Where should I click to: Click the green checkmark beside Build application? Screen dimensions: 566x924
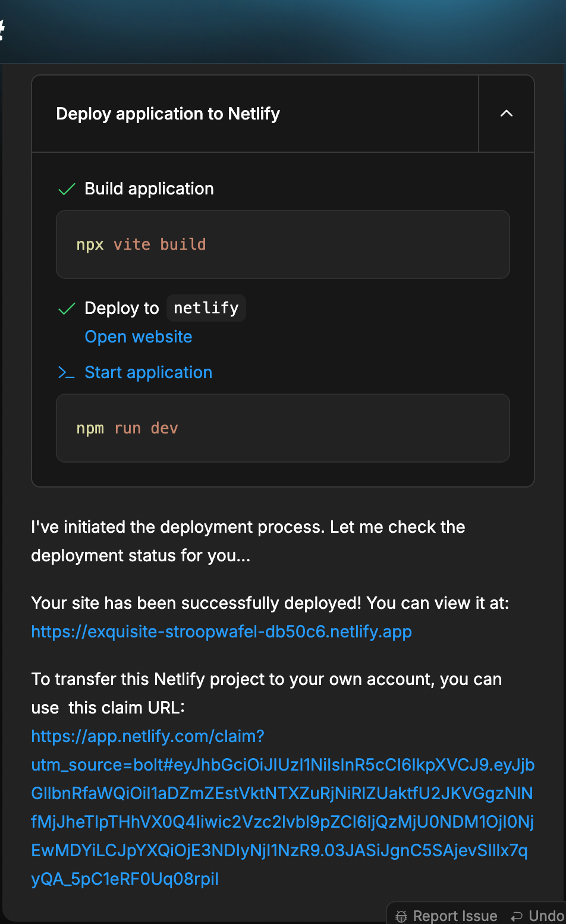click(67, 190)
